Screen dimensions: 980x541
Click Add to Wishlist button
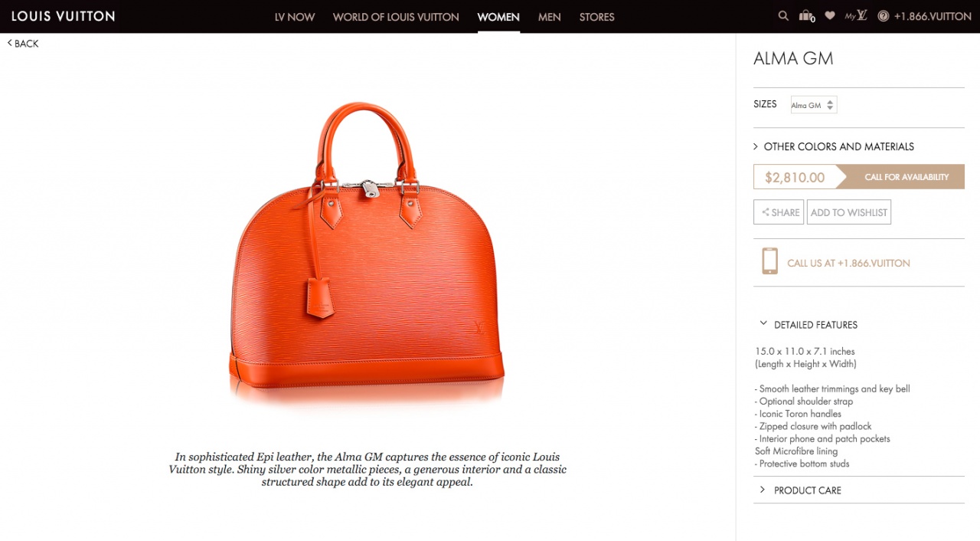[849, 212]
